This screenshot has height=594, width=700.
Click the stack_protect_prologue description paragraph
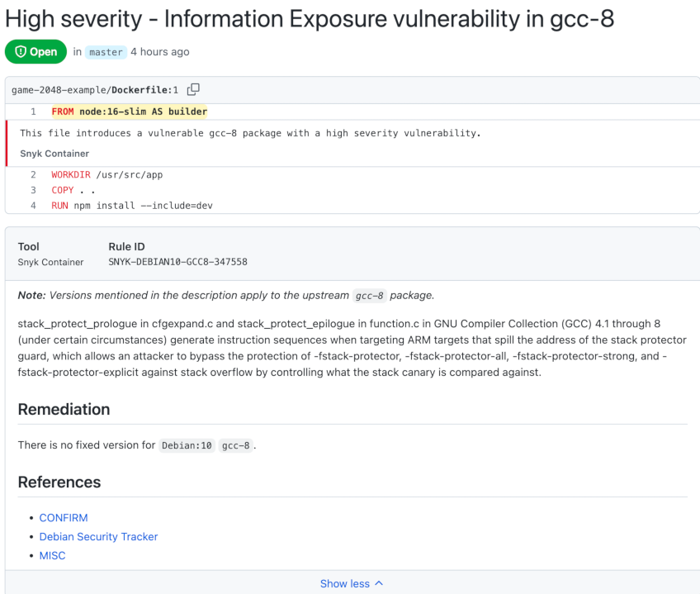[352, 348]
